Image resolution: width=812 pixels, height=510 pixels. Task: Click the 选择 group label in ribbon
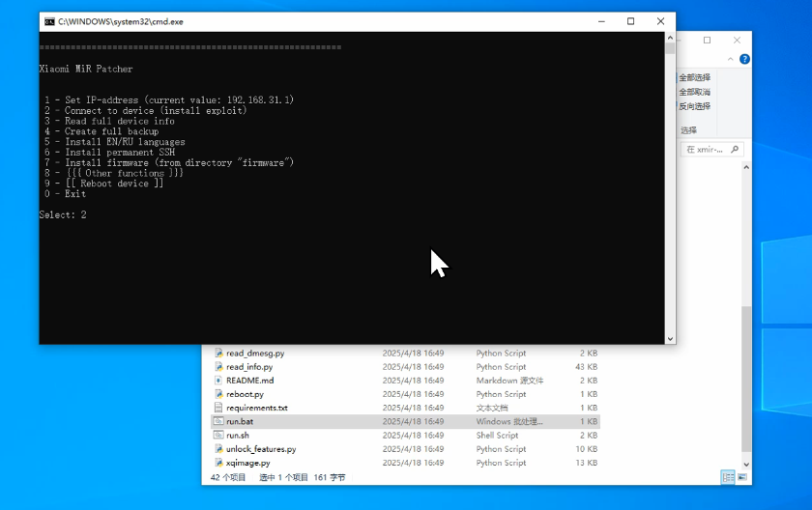[688, 130]
